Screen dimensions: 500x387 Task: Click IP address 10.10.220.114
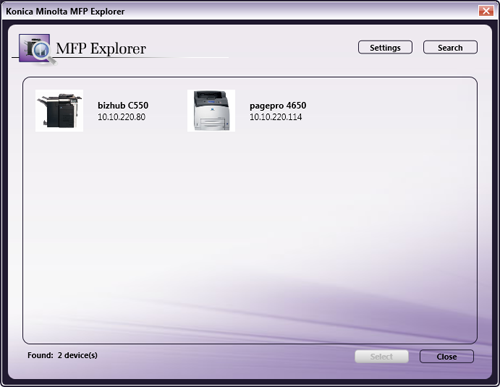tap(276, 117)
